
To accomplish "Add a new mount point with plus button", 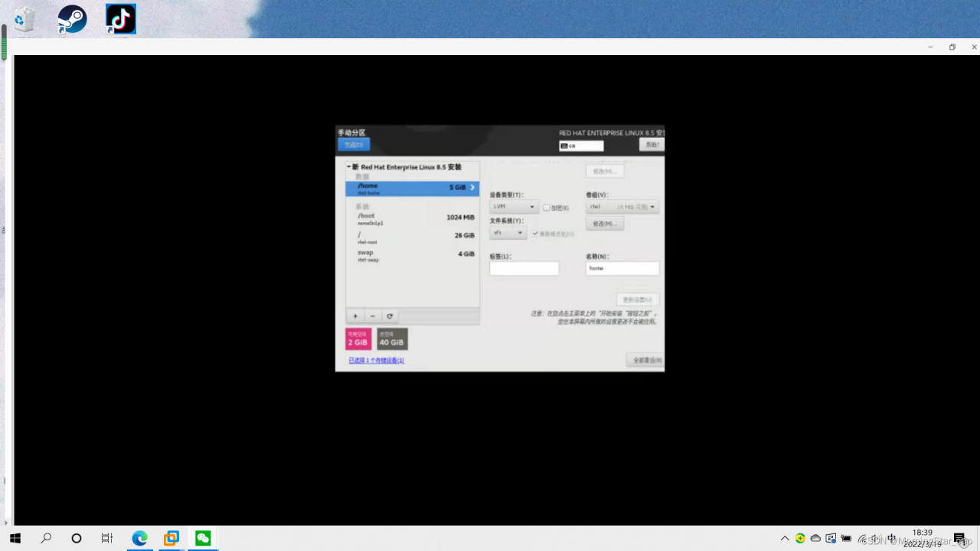I will pos(355,316).
